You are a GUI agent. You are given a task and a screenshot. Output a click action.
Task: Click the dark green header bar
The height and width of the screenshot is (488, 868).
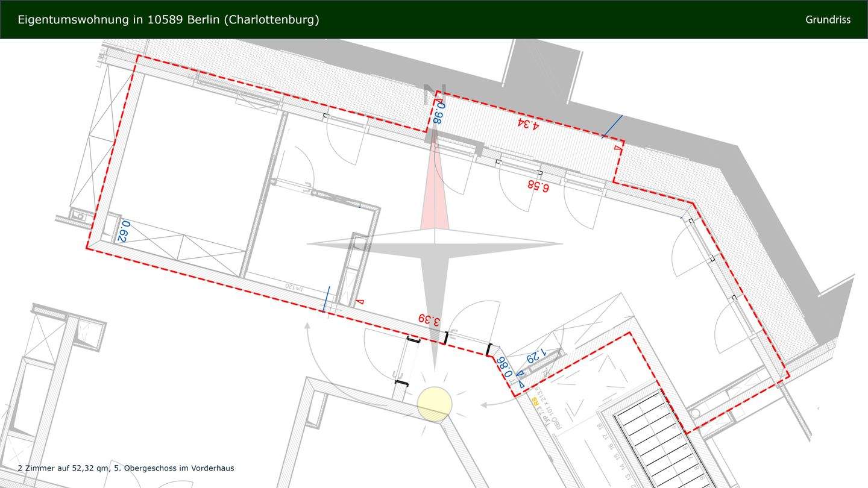[x=542, y=20]
